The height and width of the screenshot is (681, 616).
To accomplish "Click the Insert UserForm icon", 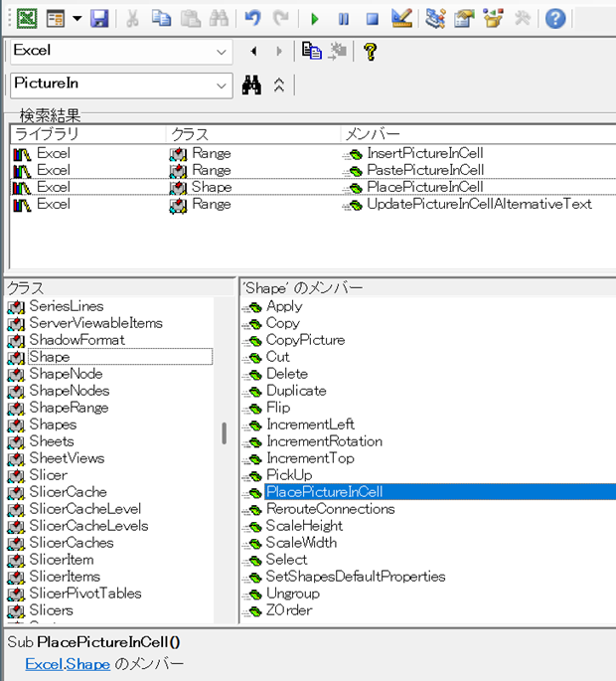I will coord(56,19).
